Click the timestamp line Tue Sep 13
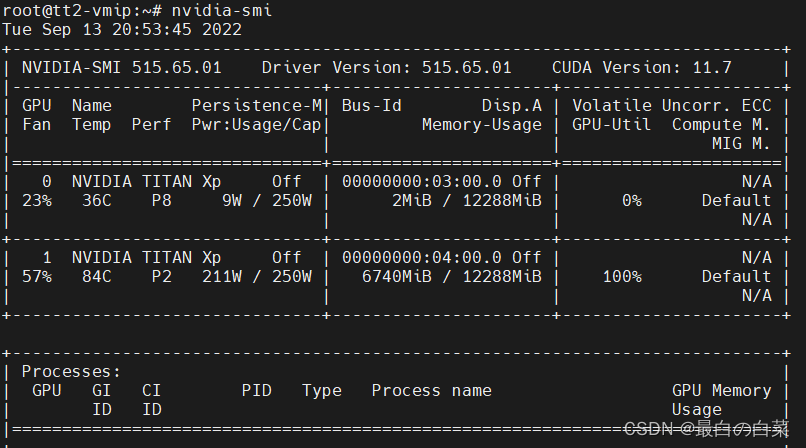Image resolution: width=806 pixels, height=448 pixels. (x=122, y=29)
